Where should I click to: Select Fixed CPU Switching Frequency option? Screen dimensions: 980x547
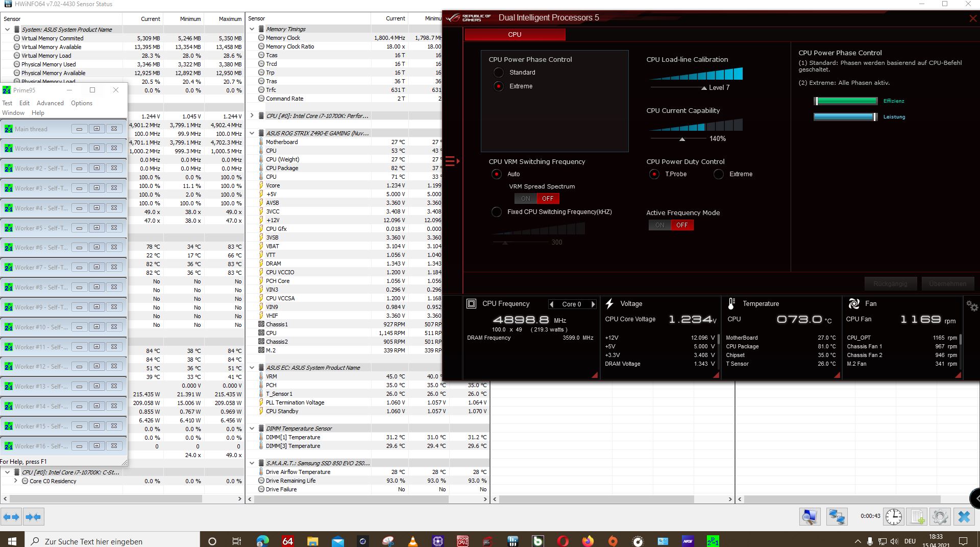click(x=496, y=211)
